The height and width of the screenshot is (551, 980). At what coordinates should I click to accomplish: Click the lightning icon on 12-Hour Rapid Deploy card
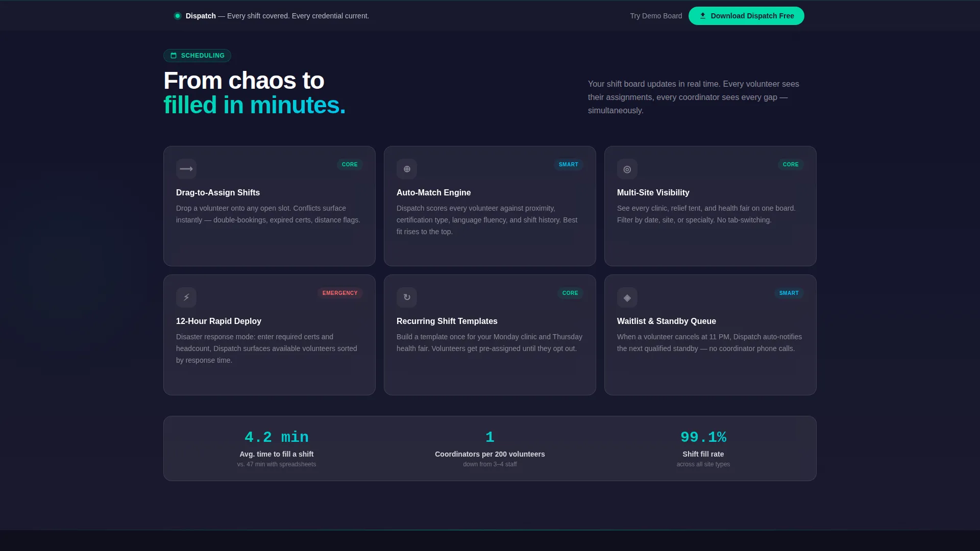tap(186, 297)
